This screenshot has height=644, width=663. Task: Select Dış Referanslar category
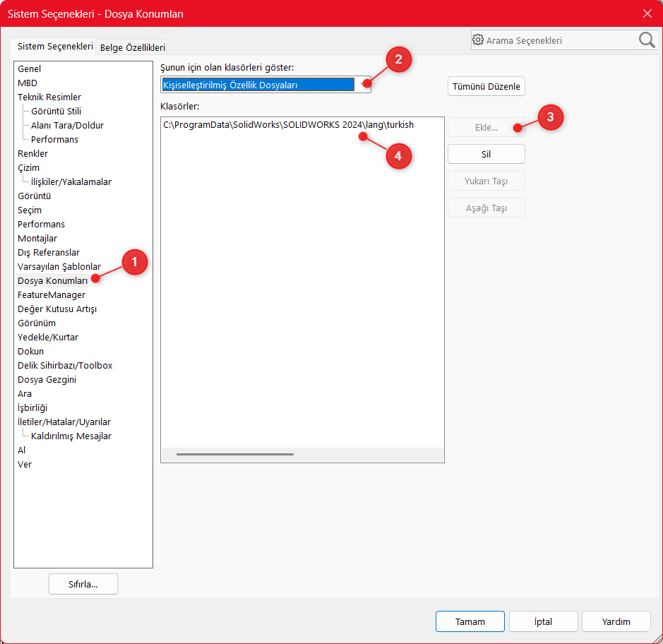[49, 252]
